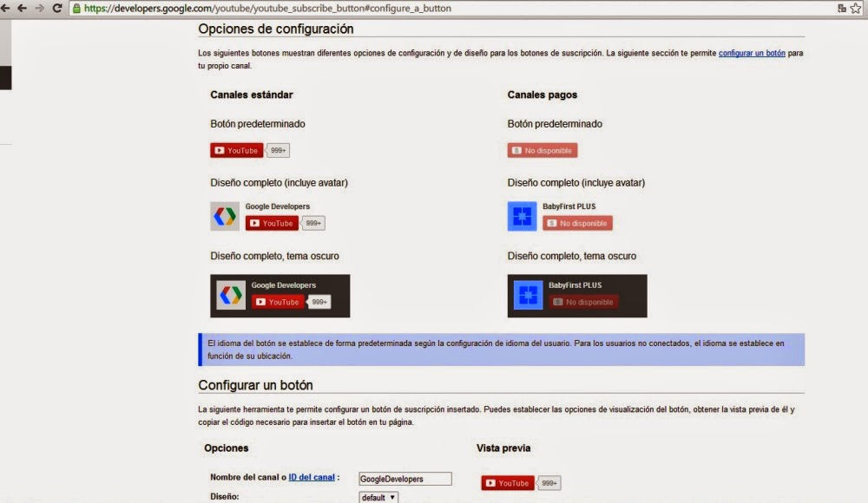This screenshot has height=503, width=868.
Task: Click BabyFirst PLUS avatar in light layout
Action: [522, 216]
